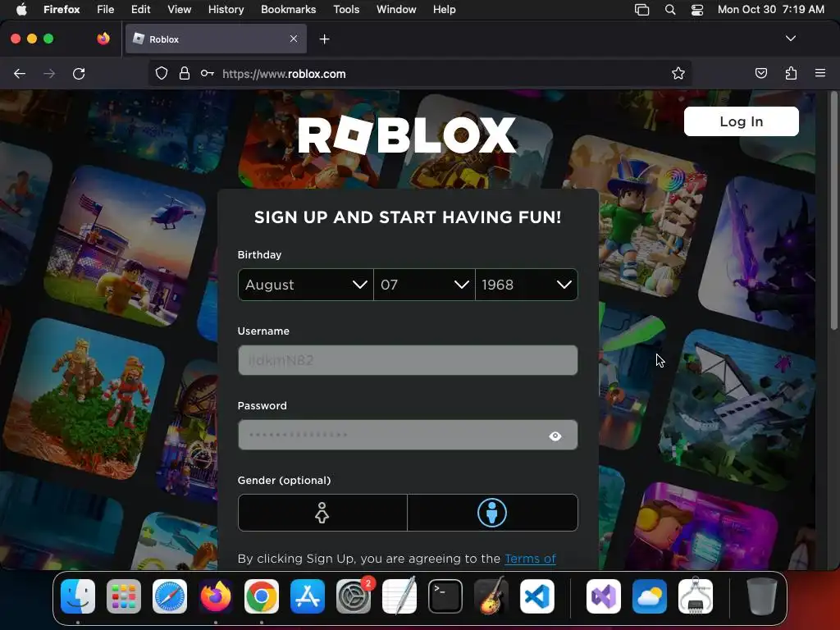This screenshot has height=630, width=840.
Task: Click the saved password key icon
Action: [208, 73]
